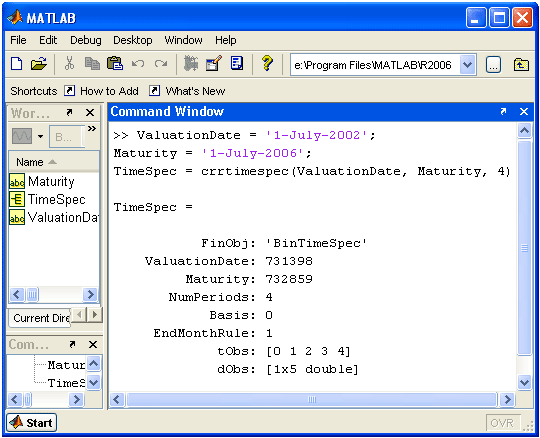Open the GUIDE toolbar icon
Image resolution: width=540 pixels, height=438 pixels.
click(214, 64)
